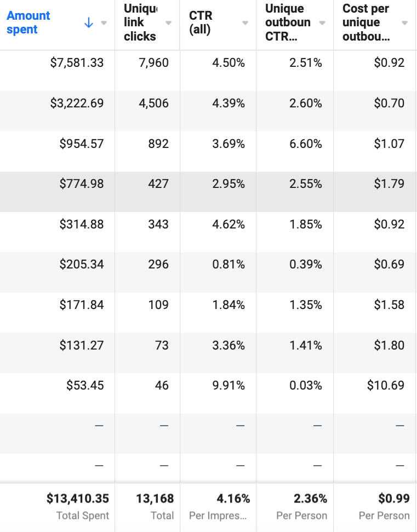Click the $0.99 Per Person summary cell
Screen dimensions: 417x532
pos(394,499)
